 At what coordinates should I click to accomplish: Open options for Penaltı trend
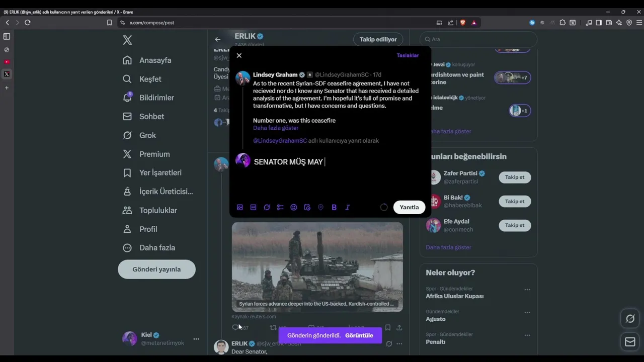527,335
